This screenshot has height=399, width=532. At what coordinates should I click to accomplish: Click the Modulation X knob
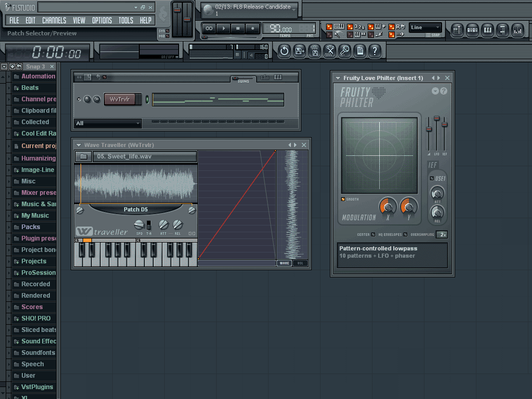point(388,206)
